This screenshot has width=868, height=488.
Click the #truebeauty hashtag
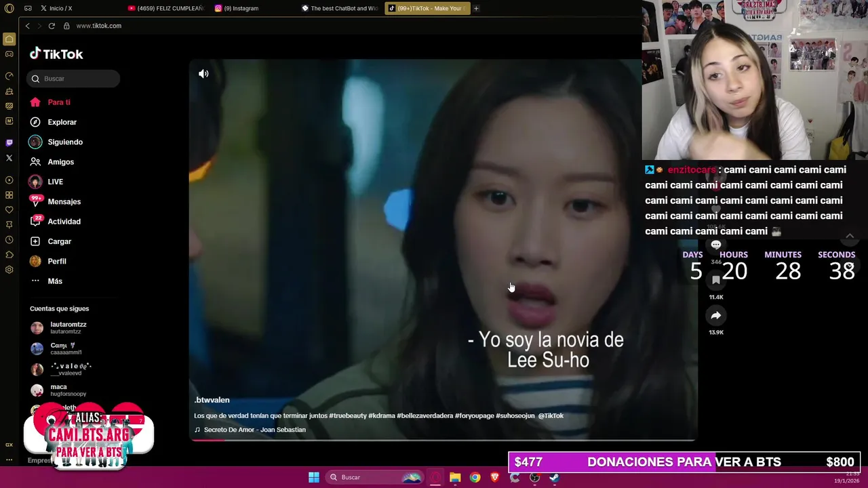pos(347,415)
